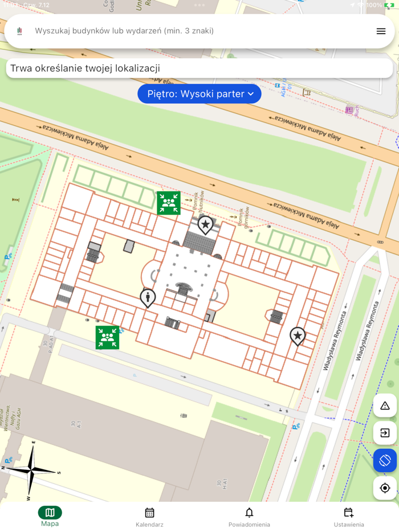Image resolution: width=399 pixels, height=532 pixels.
Task: Tap the three-dot multitasking control at top
Action: click(199, 5)
